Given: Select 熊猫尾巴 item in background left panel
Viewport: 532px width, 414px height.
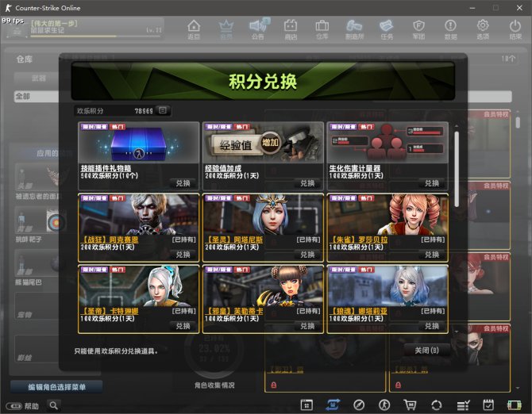Looking at the screenshot, I should point(37,269).
